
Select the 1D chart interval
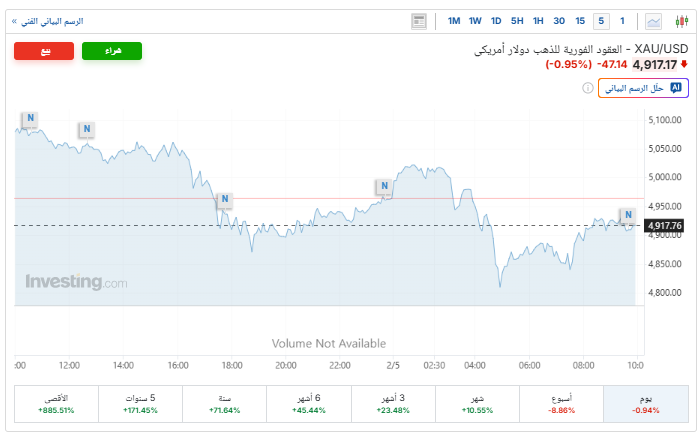point(496,21)
